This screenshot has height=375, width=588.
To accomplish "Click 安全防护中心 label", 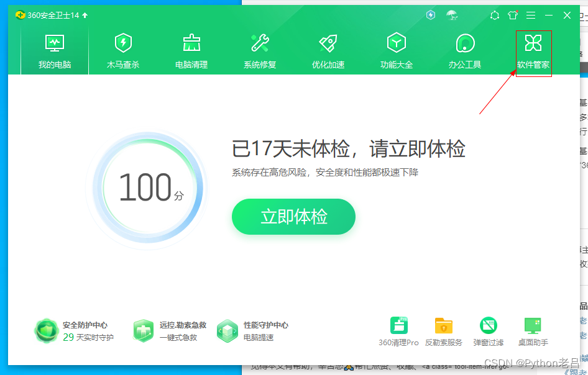I will click(x=85, y=325).
